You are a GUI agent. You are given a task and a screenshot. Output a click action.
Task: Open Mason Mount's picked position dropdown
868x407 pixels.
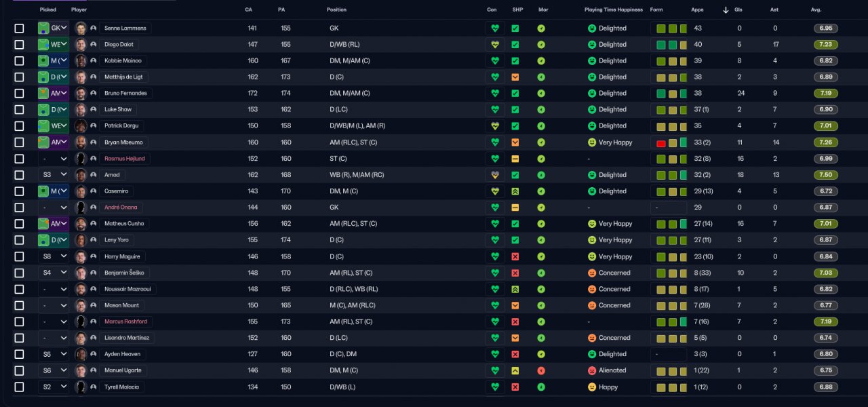click(x=54, y=305)
